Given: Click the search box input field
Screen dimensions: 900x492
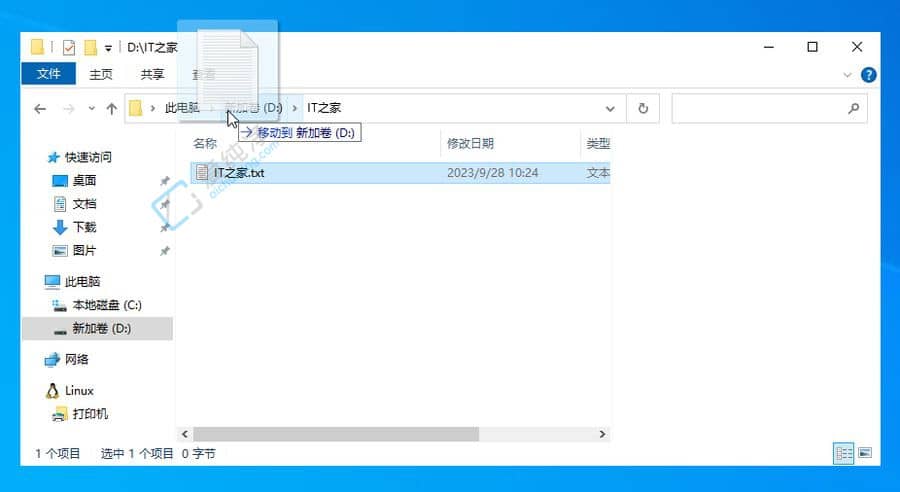Looking at the screenshot, I should pyautogui.click(x=758, y=108).
